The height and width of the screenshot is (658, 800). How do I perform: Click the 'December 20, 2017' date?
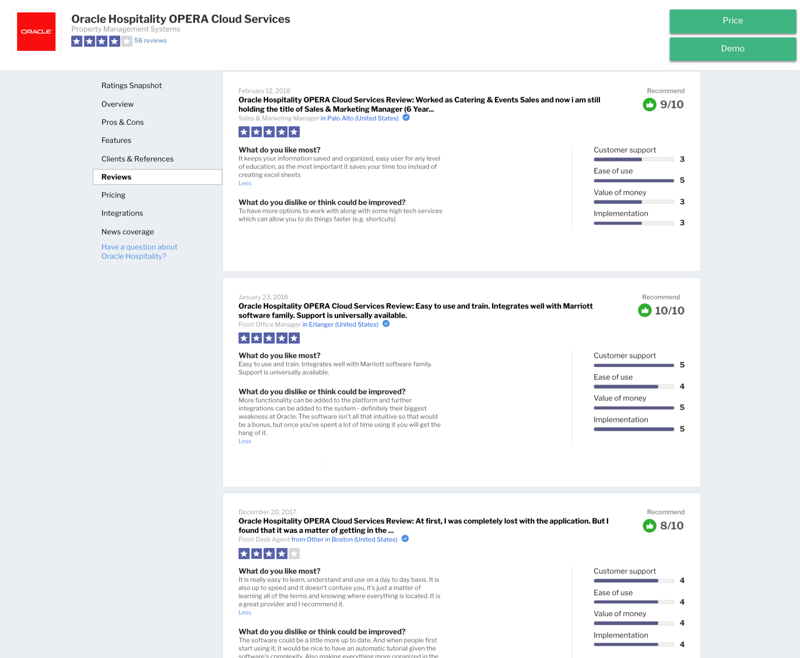point(267,512)
